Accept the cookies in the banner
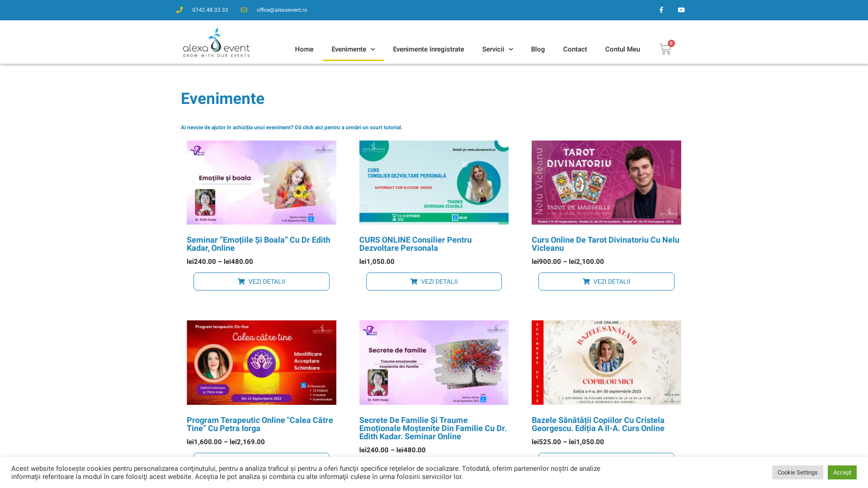 (842, 472)
